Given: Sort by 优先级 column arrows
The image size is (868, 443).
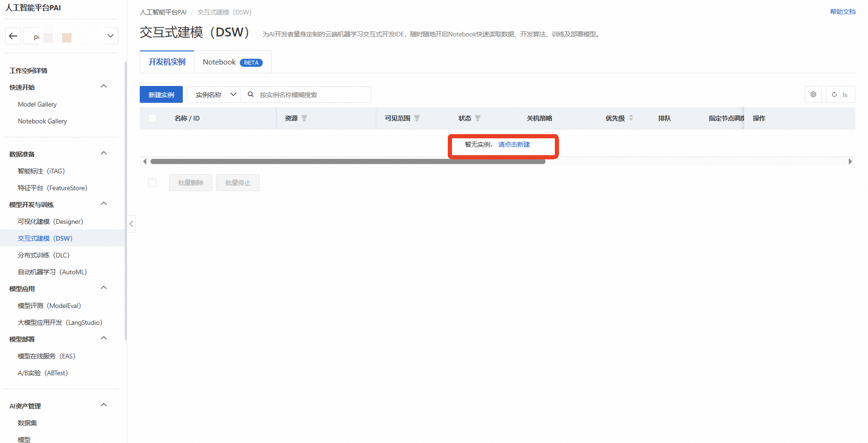Looking at the screenshot, I should pos(631,118).
